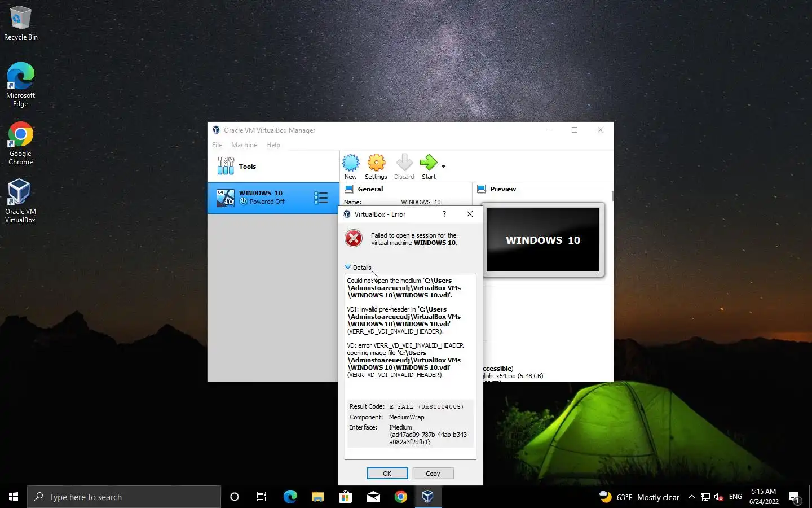Open Microsoft Store from taskbar
The image size is (812, 508).
345,497
